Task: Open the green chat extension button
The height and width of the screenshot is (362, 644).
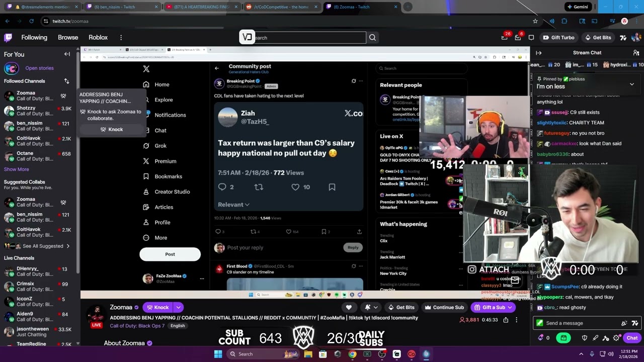Action: click(x=564, y=338)
